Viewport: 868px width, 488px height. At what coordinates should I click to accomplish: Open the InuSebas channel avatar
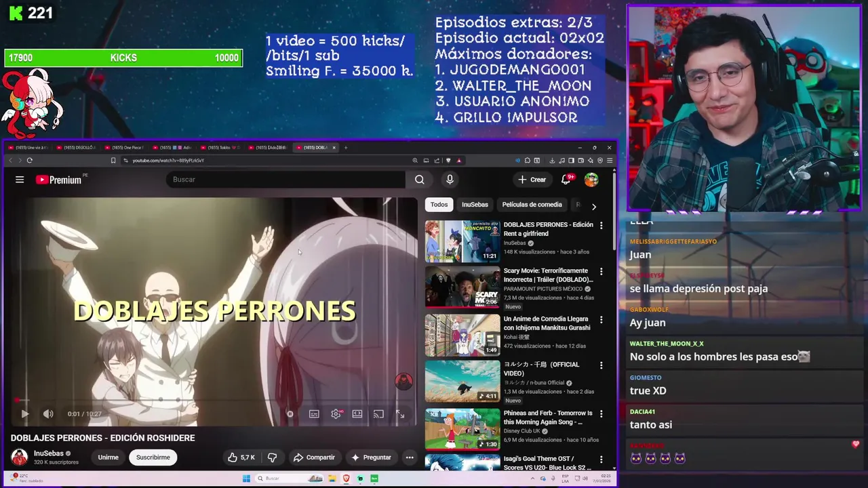19,457
